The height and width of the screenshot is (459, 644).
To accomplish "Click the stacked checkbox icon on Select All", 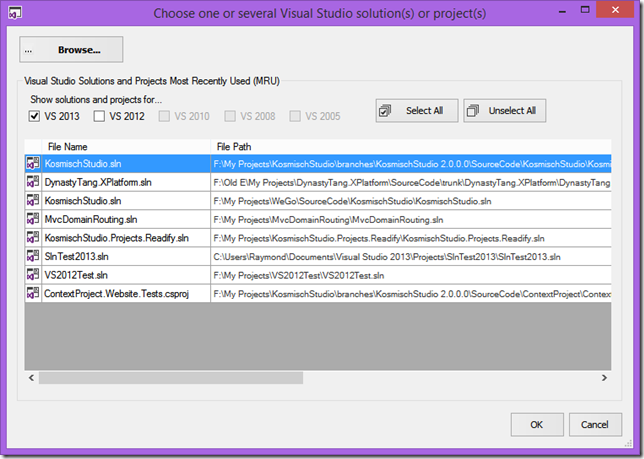I will tap(385, 111).
